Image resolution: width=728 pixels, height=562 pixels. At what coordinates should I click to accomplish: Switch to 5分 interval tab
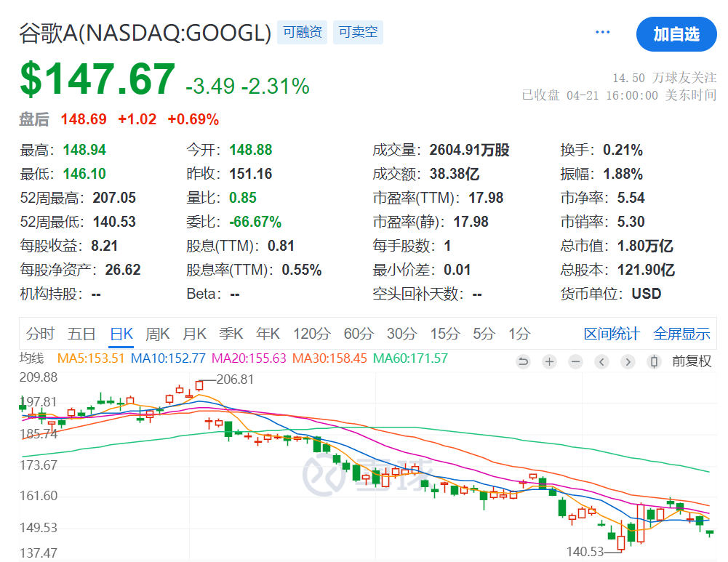pos(484,334)
